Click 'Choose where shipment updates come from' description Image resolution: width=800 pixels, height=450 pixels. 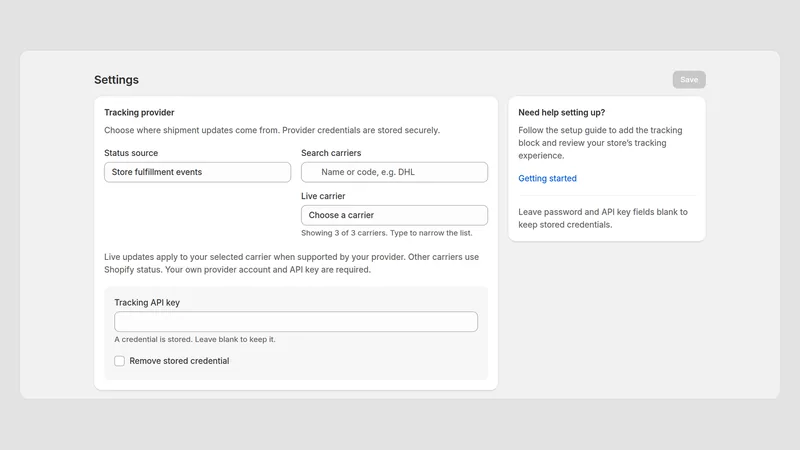tap(272, 130)
